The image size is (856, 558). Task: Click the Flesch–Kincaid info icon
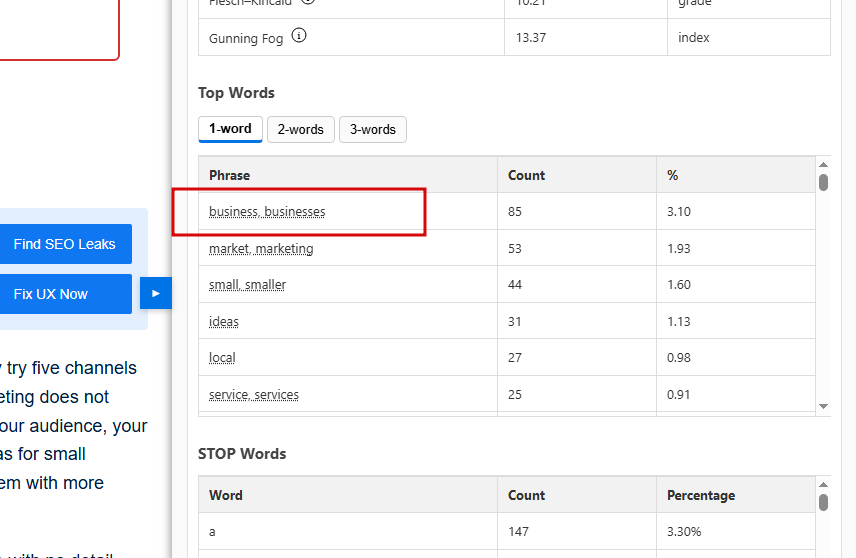(308, 1)
